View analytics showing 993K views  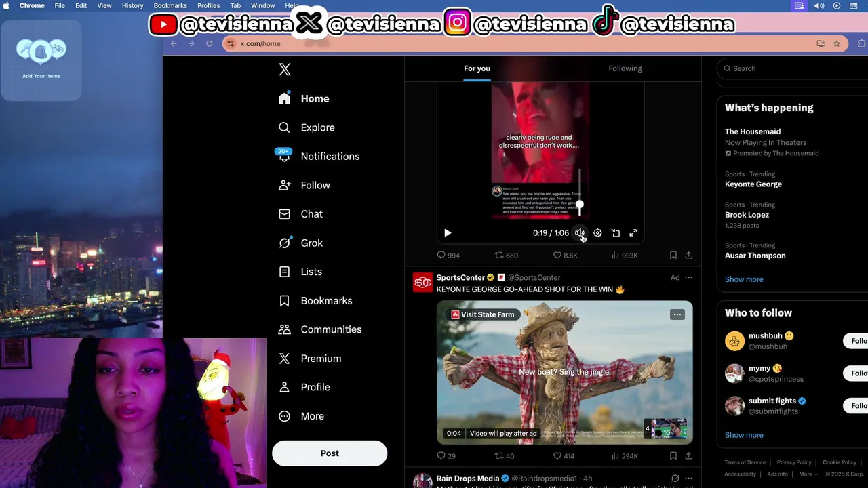pyautogui.click(x=625, y=256)
